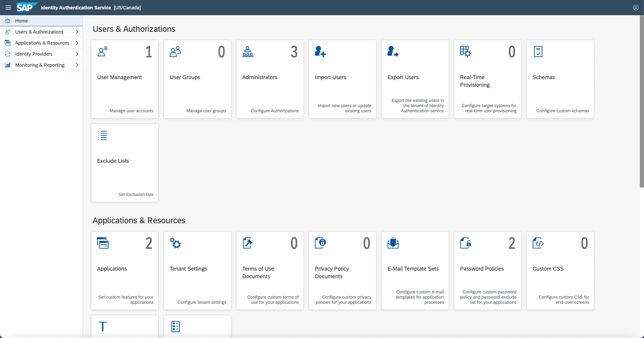Viewport: 644px width, 338px height.
Task: Click the Password Policies lock icon
Action: 465,243
